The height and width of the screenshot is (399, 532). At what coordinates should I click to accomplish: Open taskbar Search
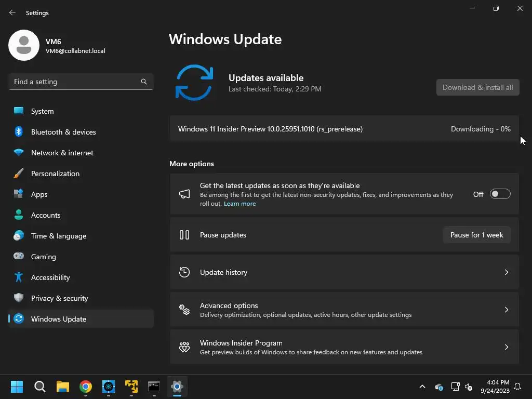coord(39,387)
